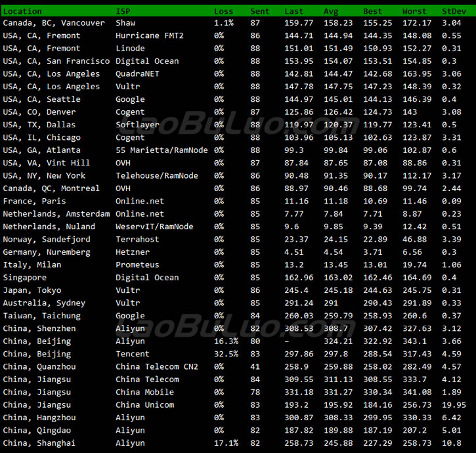The height and width of the screenshot is (453, 476).
Task: Select 'Canada, BC, Vancouver' location
Action: (54, 23)
